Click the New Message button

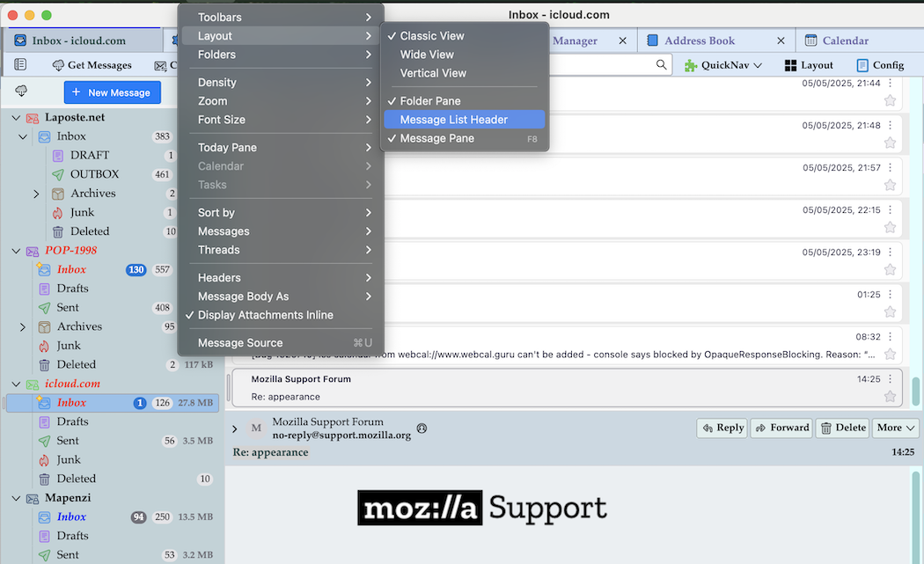point(112,92)
